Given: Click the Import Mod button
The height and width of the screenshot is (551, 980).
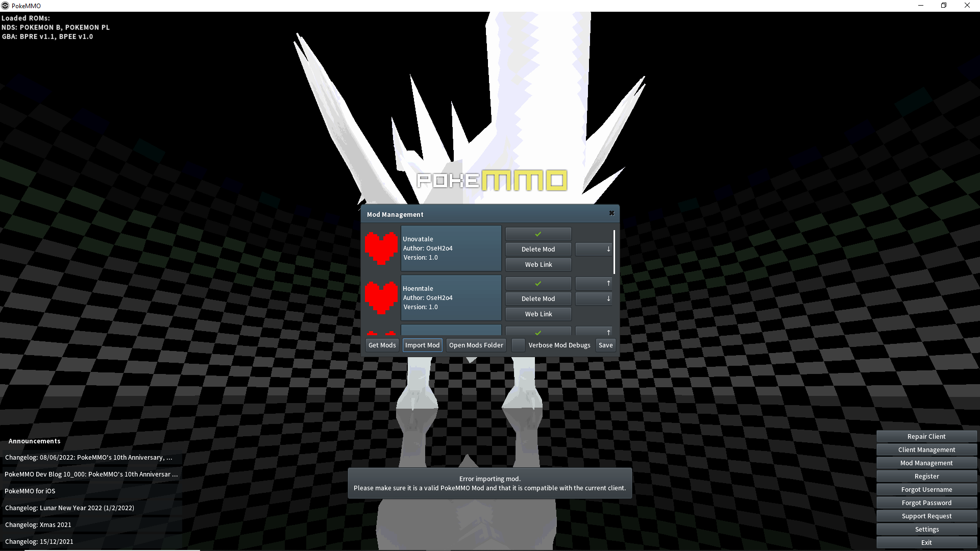Looking at the screenshot, I should click(422, 344).
